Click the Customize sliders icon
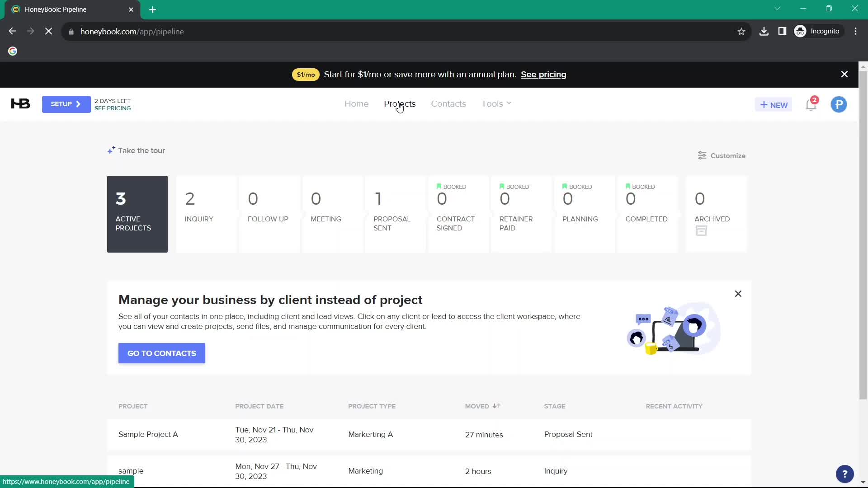868x488 pixels. [702, 155]
